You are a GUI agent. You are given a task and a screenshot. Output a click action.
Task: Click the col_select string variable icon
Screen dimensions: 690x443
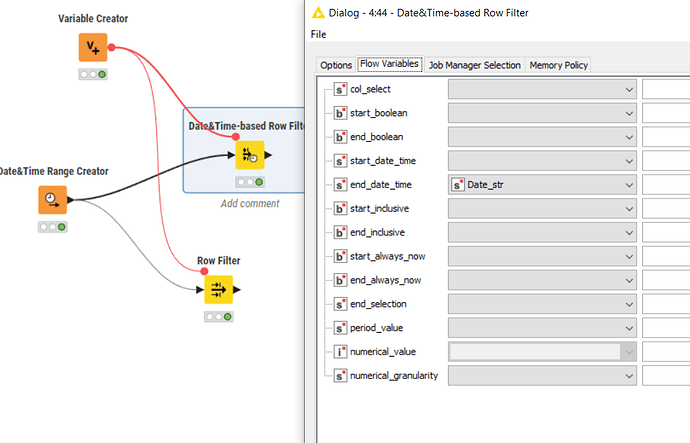[337, 90]
